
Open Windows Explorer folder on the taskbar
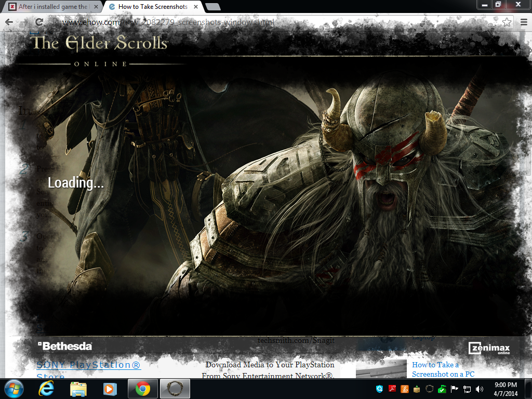[78, 389]
